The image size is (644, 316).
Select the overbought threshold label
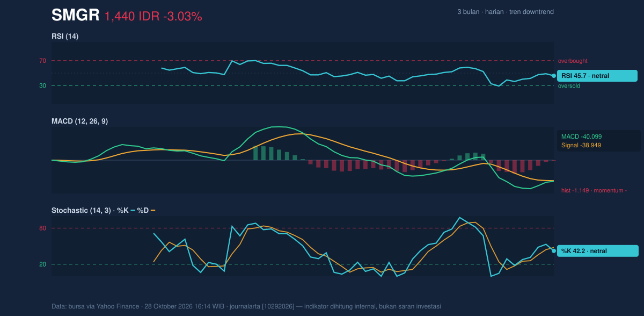click(x=573, y=61)
